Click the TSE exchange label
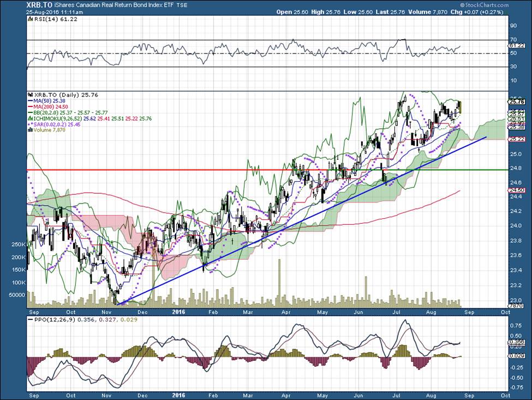Screen dimensions: 532x400 click(x=182, y=5)
